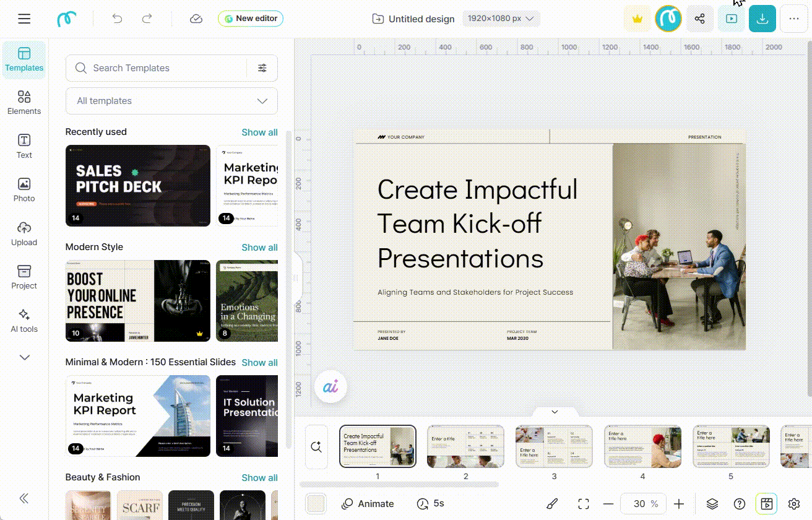The height and width of the screenshot is (520, 812).
Task: Toggle the slide panel view button
Action: click(x=766, y=504)
